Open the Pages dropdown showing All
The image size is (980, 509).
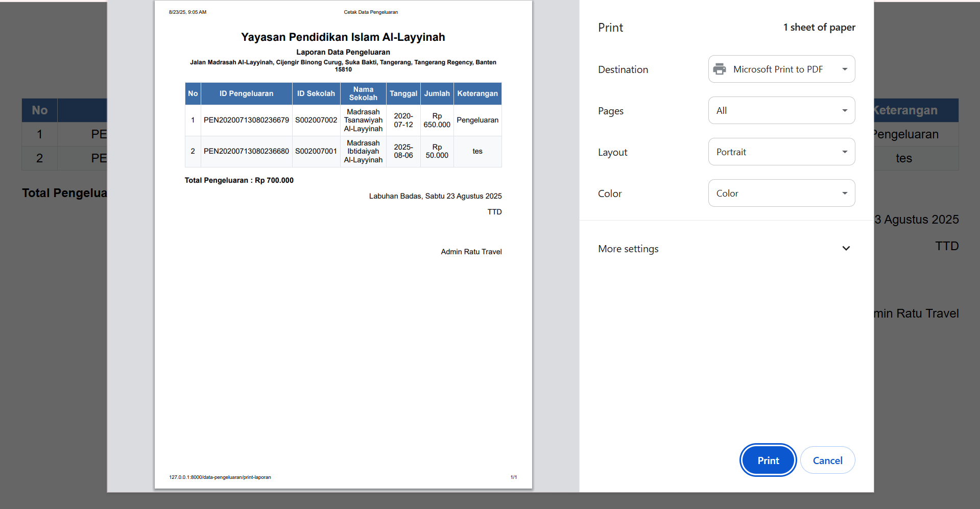[x=781, y=110]
